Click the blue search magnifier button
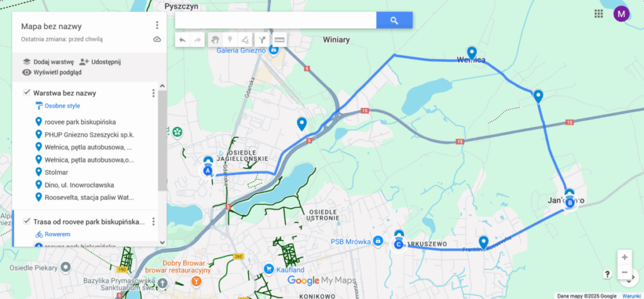The width and height of the screenshot is (644, 299). [x=394, y=20]
